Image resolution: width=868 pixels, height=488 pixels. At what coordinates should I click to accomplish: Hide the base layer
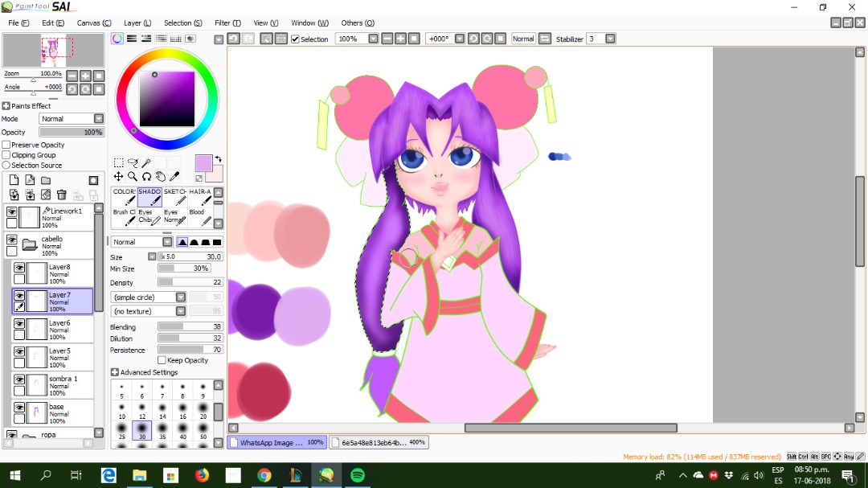click(19, 407)
